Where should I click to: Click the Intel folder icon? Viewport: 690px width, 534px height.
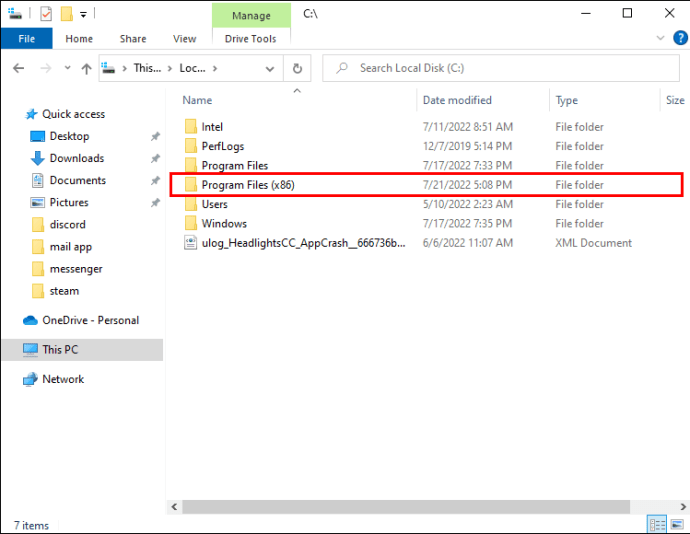[191, 126]
